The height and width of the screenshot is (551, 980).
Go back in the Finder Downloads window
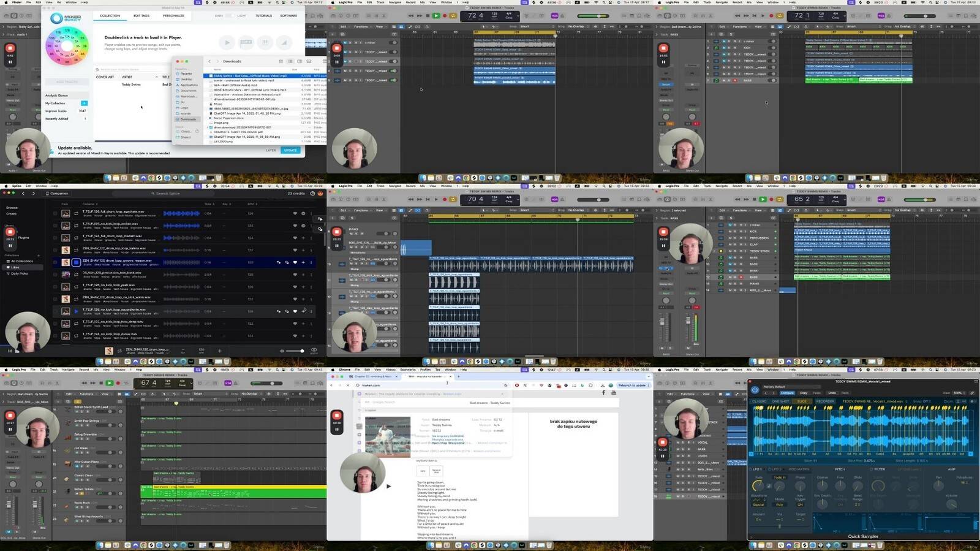pos(209,61)
